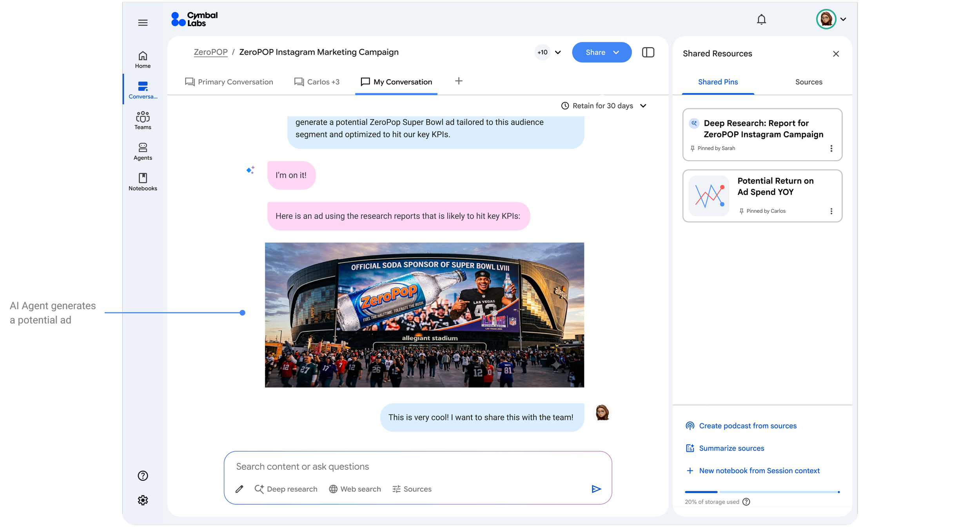The height and width of the screenshot is (527, 980).
Task: Open the Sources filter in prompt bar
Action: pos(412,489)
